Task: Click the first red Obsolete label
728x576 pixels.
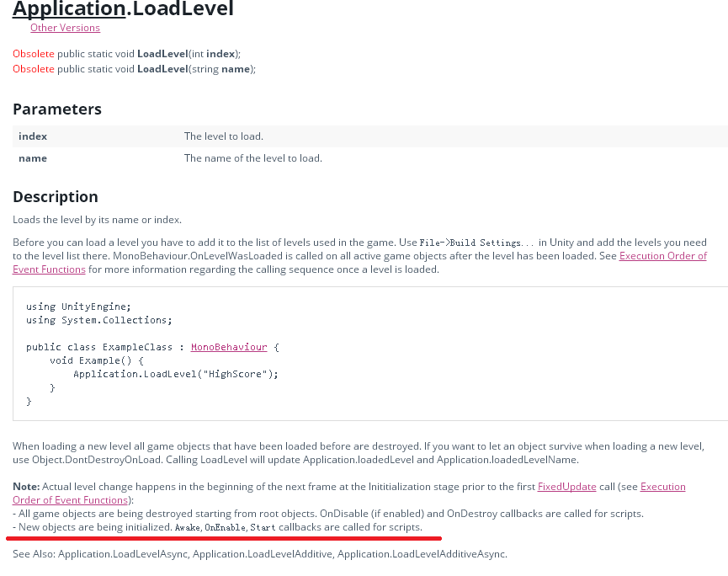Action: (34, 54)
